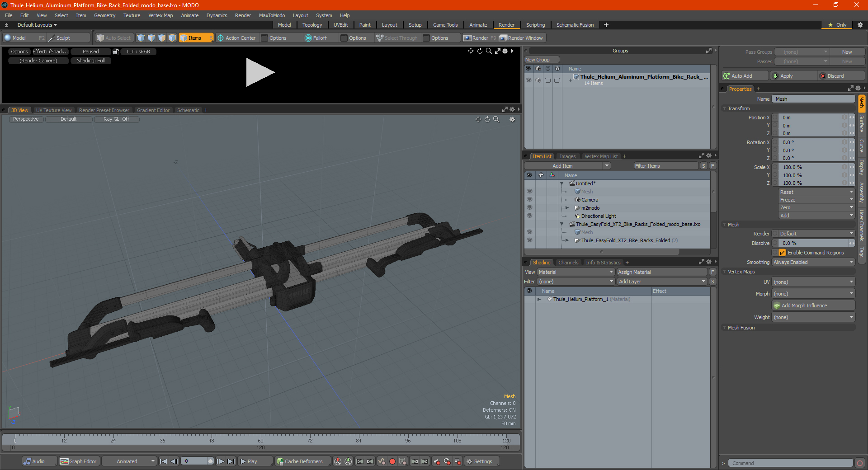Click Auto Add button
This screenshot has height=470, width=868.
point(745,76)
